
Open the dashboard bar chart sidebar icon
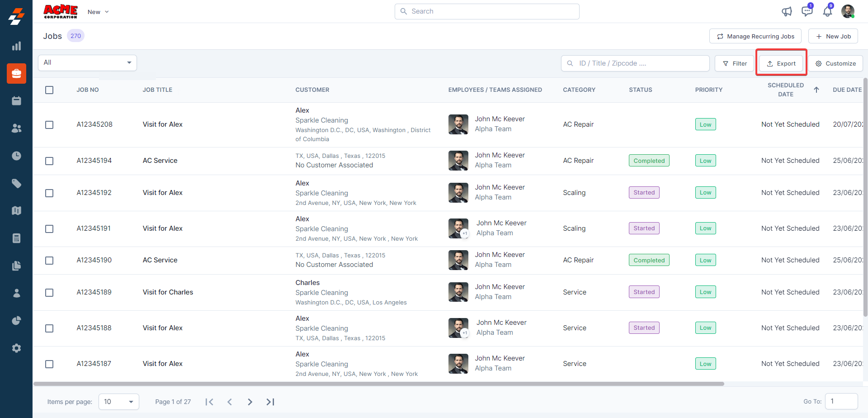16,46
